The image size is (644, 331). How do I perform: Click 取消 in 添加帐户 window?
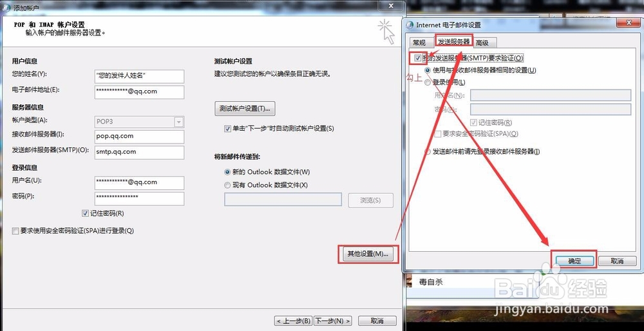pyautogui.click(x=377, y=321)
